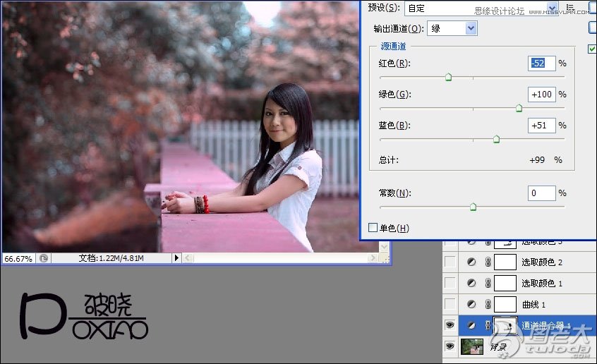The width and height of the screenshot is (597, 364).
Task: Click horizontal scrollbar right arrow
Action: click(x=373, y=258)
